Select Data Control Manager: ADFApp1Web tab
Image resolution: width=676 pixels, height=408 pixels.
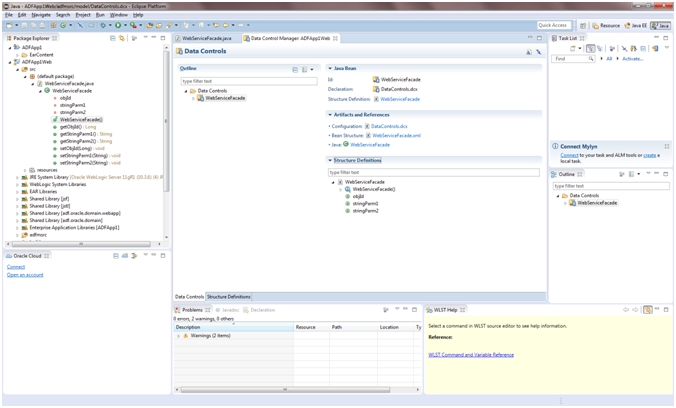290,38
